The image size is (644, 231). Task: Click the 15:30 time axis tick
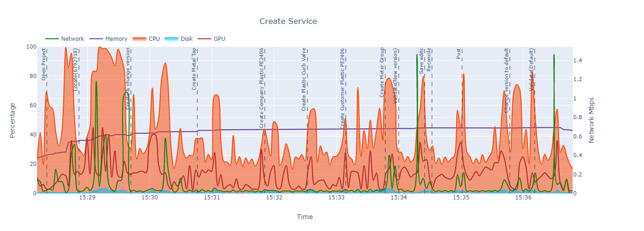click(150, 197)
